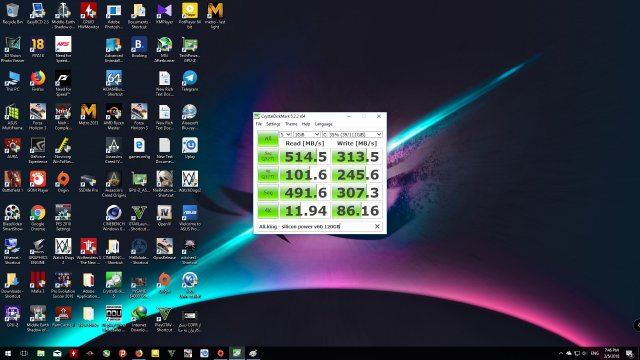Show hidden system tray icons
The height and width of the screenshot is (360, 640).
(x=560, y=353)
